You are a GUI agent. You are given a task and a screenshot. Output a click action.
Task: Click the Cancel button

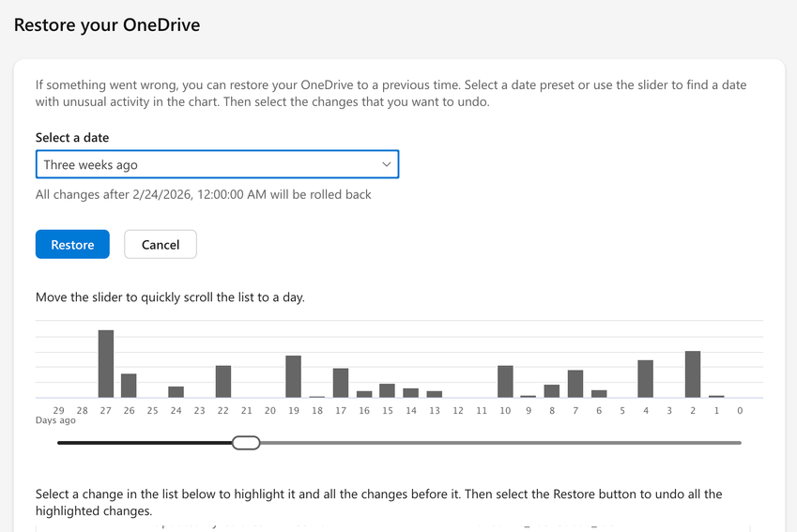click(160, 244)
